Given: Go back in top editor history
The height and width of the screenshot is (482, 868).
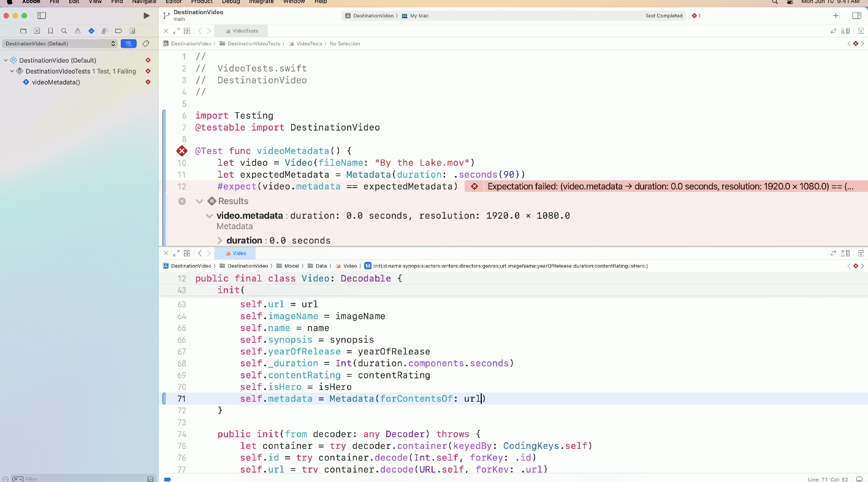Looking at the screenshot, I should (x=200, y=31).
